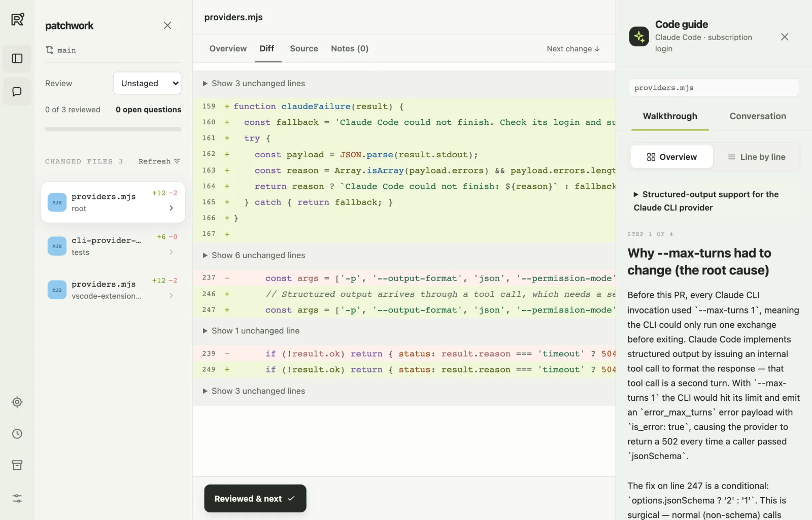This screenshot has width=812, height=520.
Task: Close the patchwork sidebar panel
Action: click(x=167, y=25)
